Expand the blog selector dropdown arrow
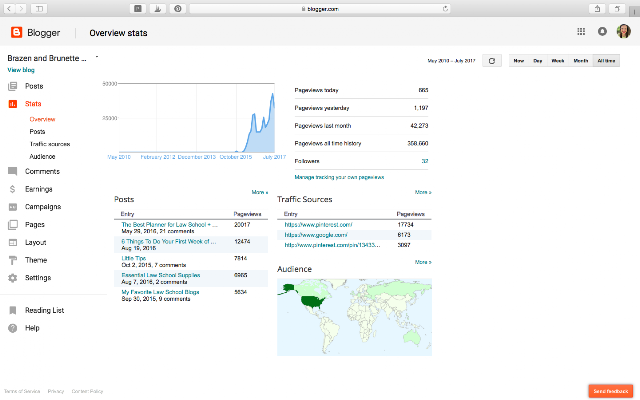 tap(97, 57)
